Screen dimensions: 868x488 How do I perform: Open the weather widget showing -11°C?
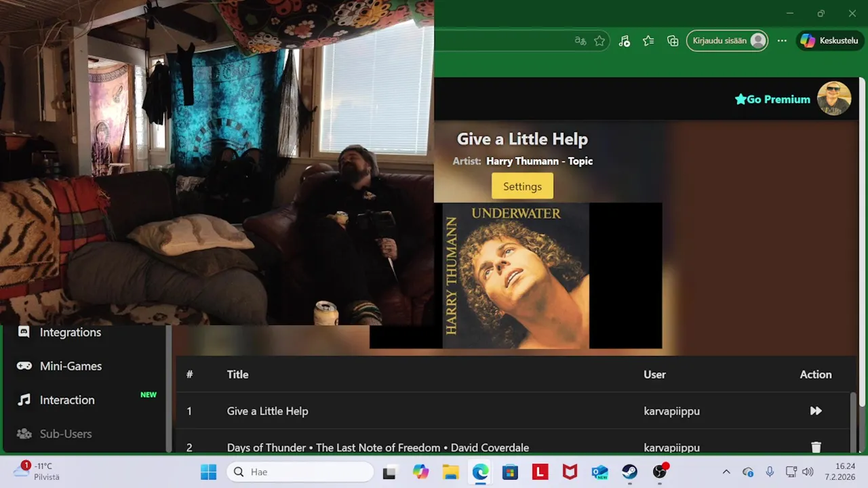click(x=37, y=472)
